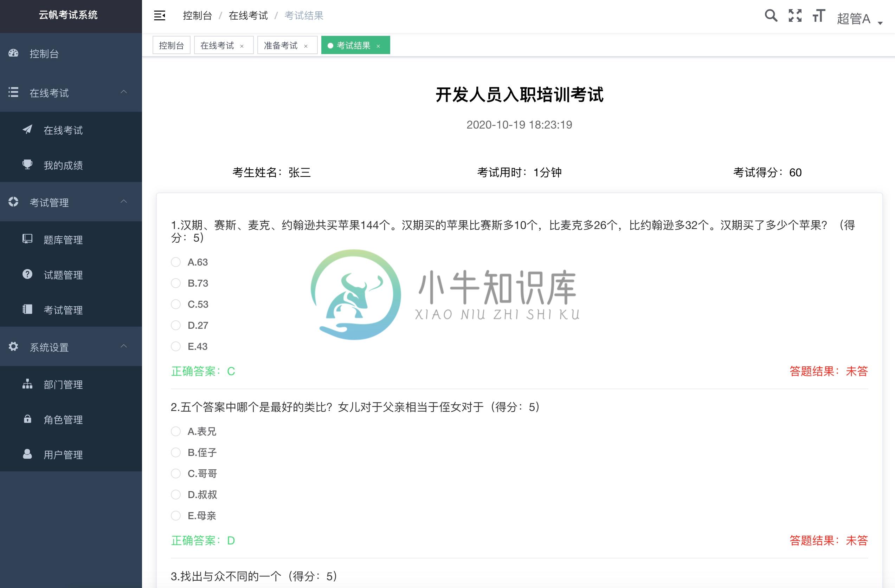Click the exam title 开发人员入职培训考试
This screenshot has width=895, height=588.
click(x=519, y=94)
